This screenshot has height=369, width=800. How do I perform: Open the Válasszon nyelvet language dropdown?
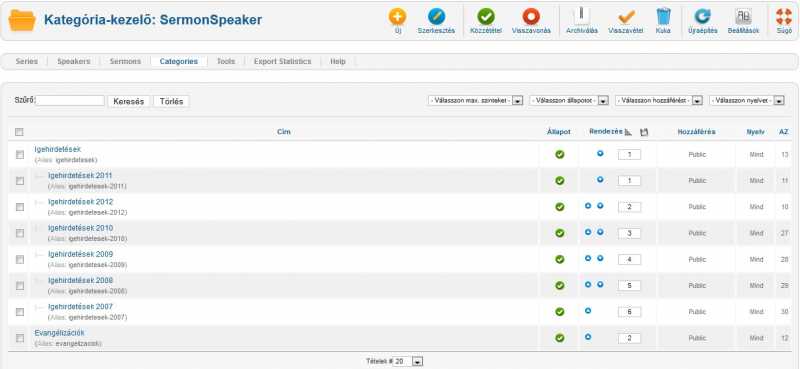coord(747,101)
